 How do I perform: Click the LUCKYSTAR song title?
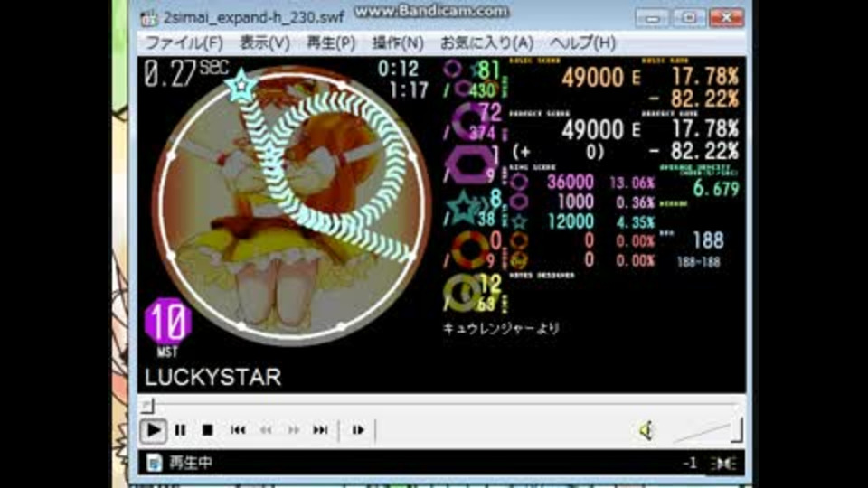pos(213,378)
